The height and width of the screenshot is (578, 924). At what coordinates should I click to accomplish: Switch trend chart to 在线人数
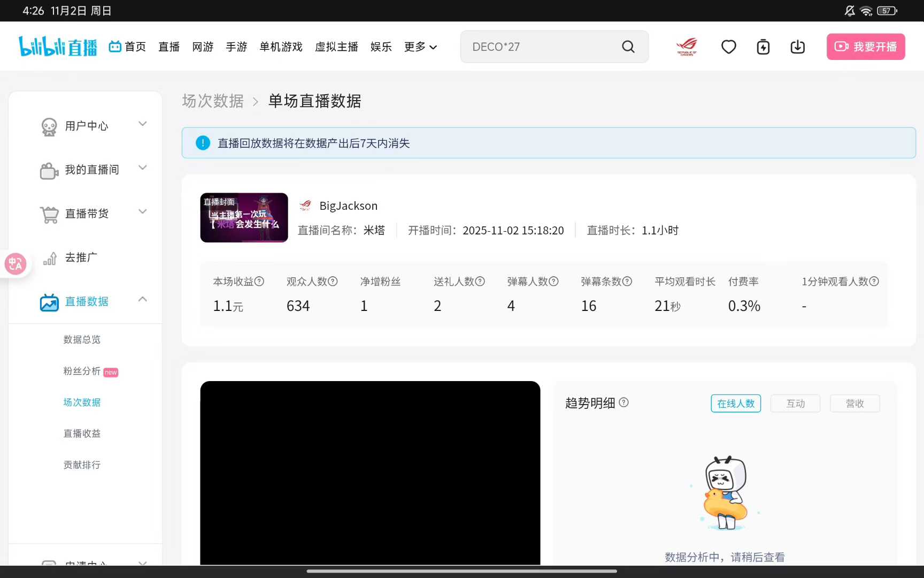click(x=735, y=404)
